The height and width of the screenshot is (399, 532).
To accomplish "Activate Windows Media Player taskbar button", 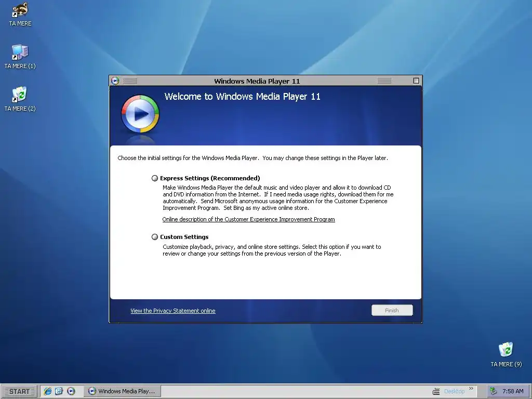I will (122, 391).
